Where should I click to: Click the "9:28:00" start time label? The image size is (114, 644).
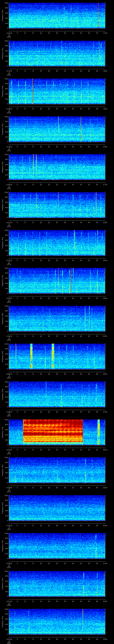[x=9, y=487]
